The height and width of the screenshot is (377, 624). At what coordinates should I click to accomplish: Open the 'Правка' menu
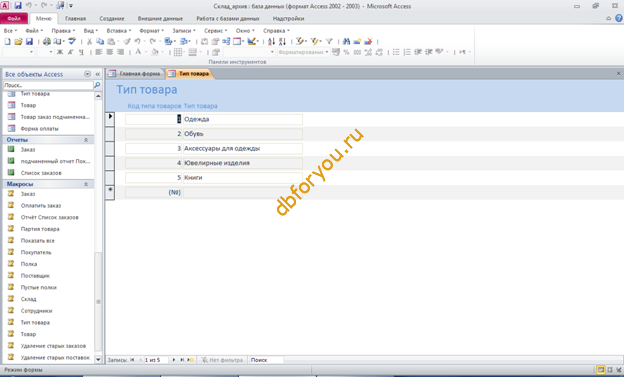63,31
